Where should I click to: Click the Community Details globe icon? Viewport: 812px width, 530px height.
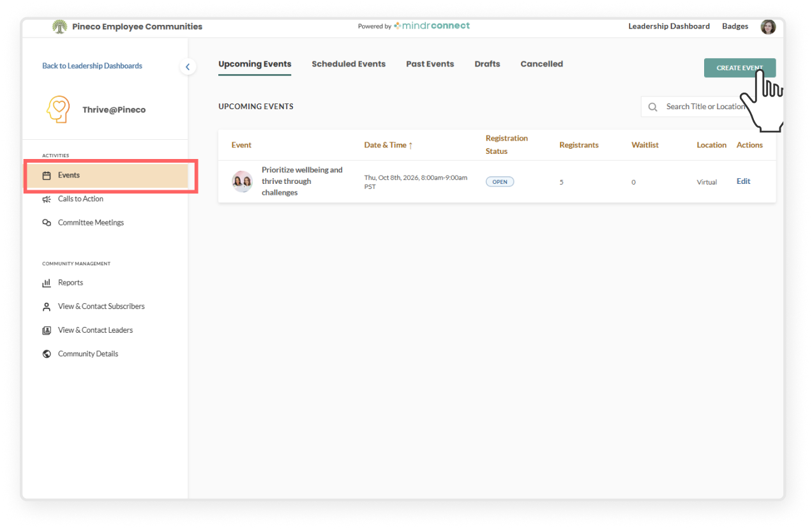[47, 354]
